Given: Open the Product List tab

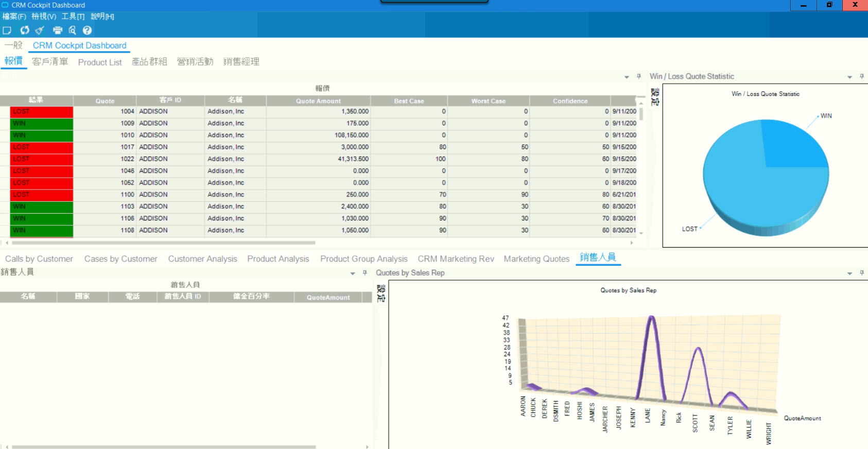Looking at the screenshot, I should [100, 62].
